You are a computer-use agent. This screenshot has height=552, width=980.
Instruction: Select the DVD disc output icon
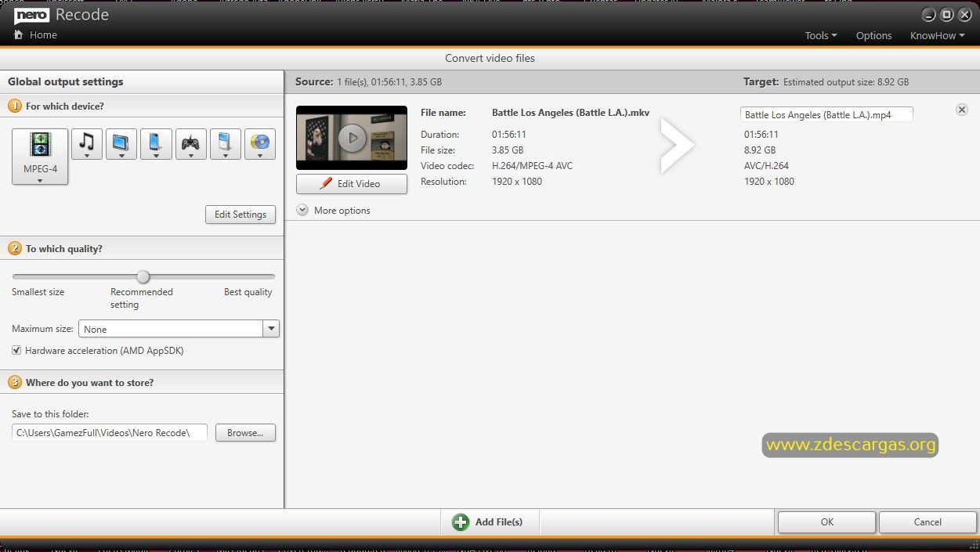click(260, 144)
